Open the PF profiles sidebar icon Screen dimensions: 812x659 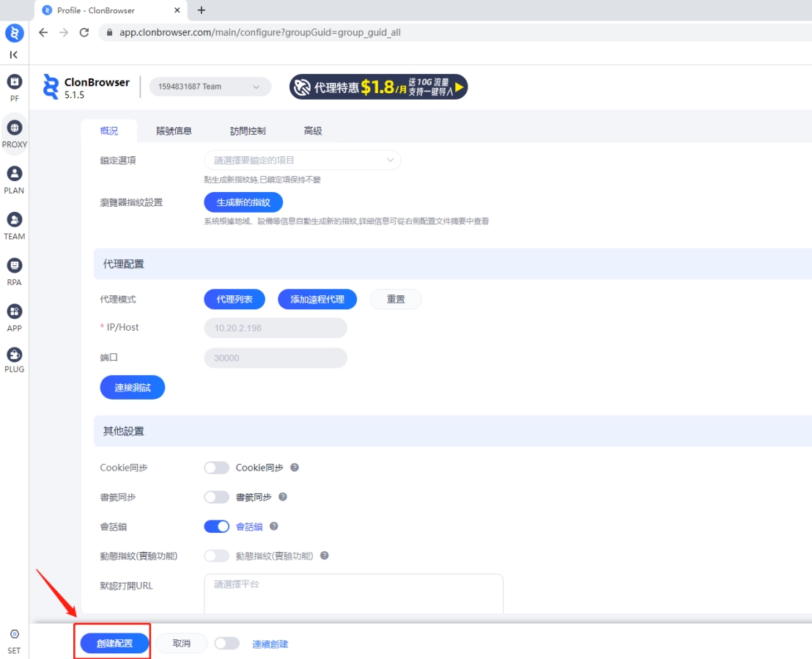(14, 82)
